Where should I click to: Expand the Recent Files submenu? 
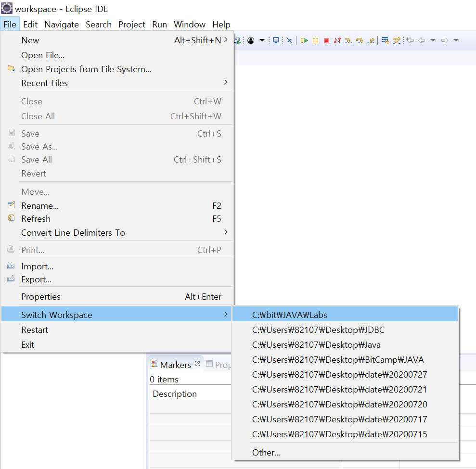[226, 83]
